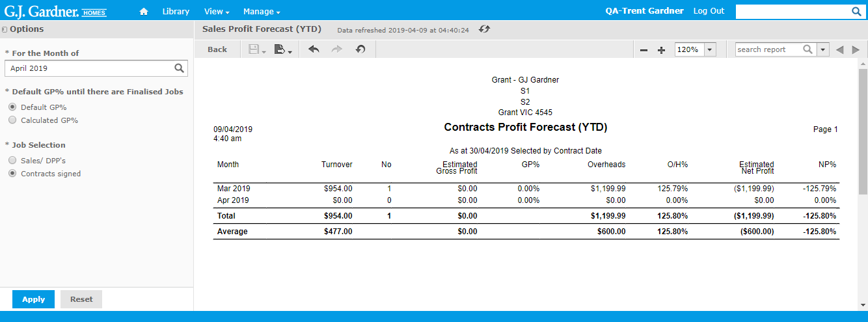This screenshot has width=868, height=322.
Task: Select the Contracts signed radio option
Action: [12, 174]
